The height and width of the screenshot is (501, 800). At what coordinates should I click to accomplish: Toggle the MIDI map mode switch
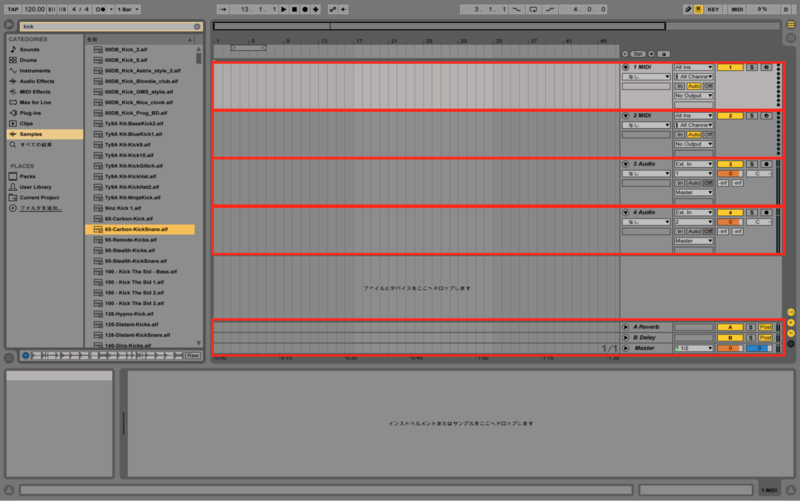click(737, 9)
